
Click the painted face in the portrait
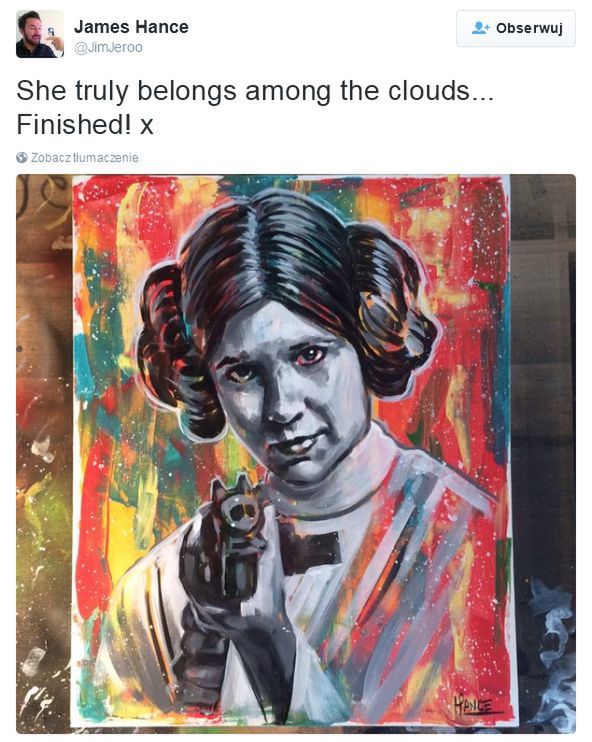pos(291,393)
